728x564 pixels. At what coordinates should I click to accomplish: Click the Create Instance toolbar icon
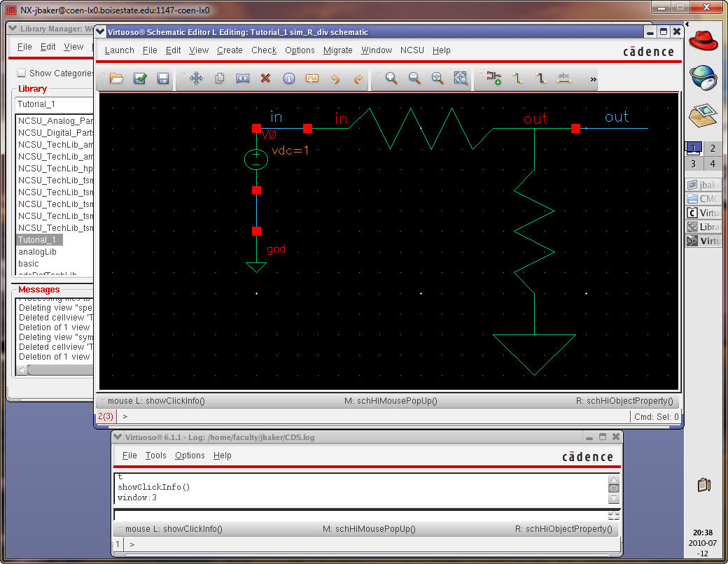pos(494,78)
